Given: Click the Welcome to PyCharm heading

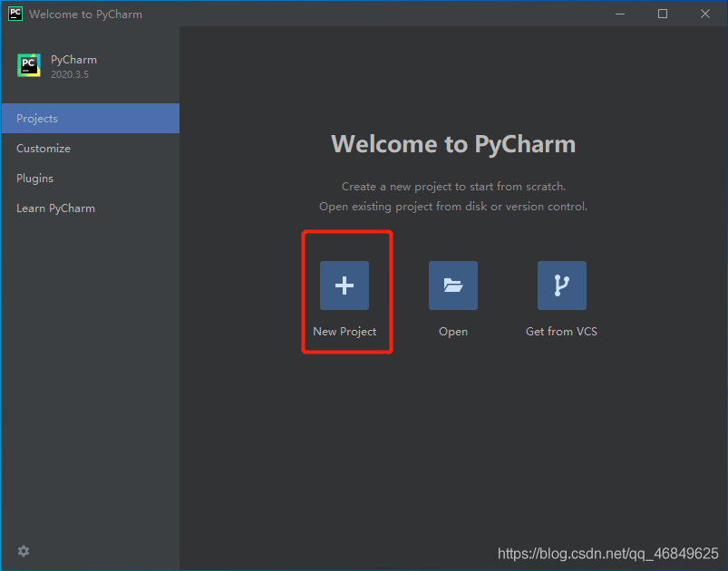Looking at the screenshot, I should coord(453,144).
